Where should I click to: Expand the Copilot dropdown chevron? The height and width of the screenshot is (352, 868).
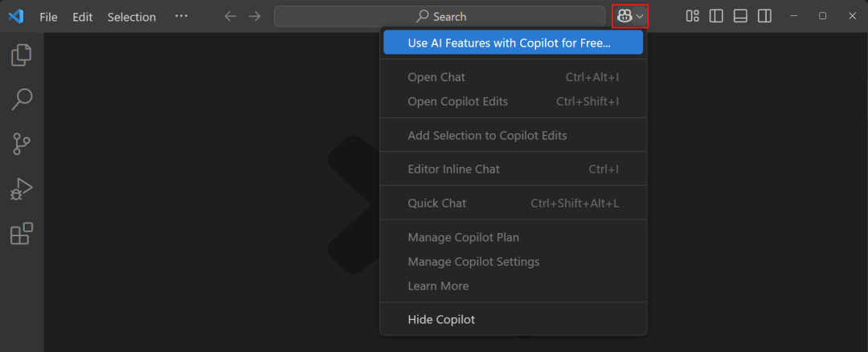[x=640, y=17]
